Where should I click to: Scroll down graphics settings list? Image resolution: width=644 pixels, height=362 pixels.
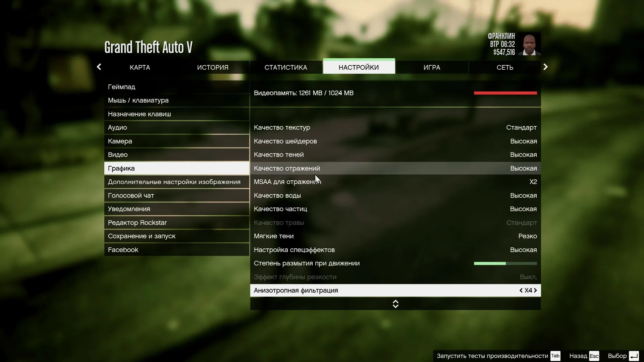point(395,306)
